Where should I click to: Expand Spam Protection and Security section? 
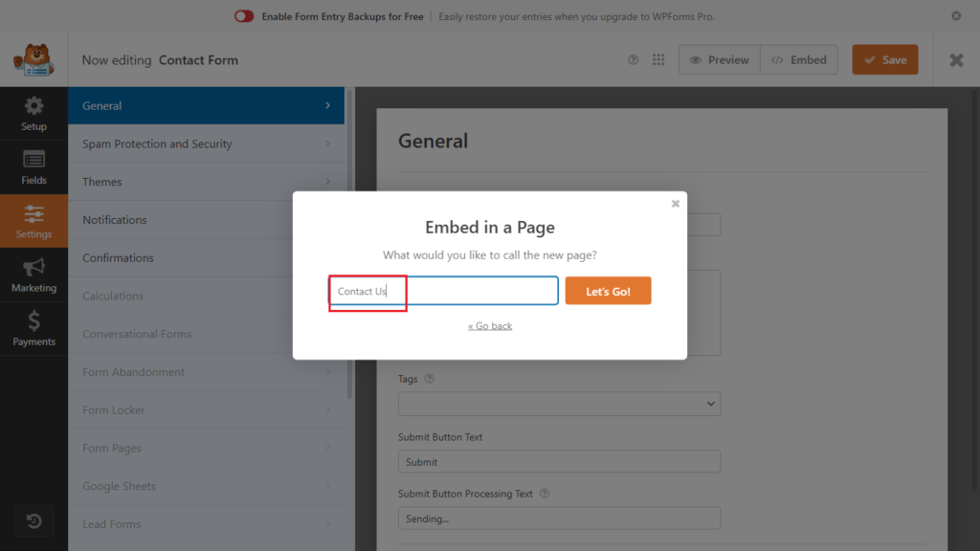(206, 143)
